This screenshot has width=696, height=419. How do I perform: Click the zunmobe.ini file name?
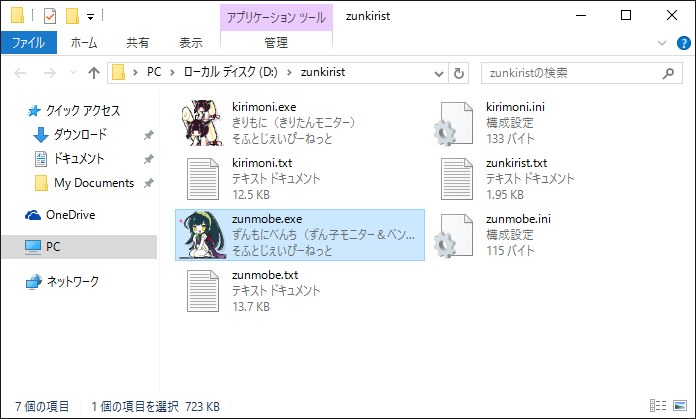(518, 219)
